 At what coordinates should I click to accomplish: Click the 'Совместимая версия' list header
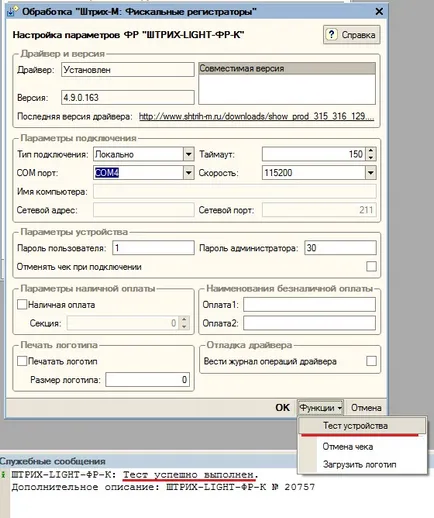coord(287,68)
